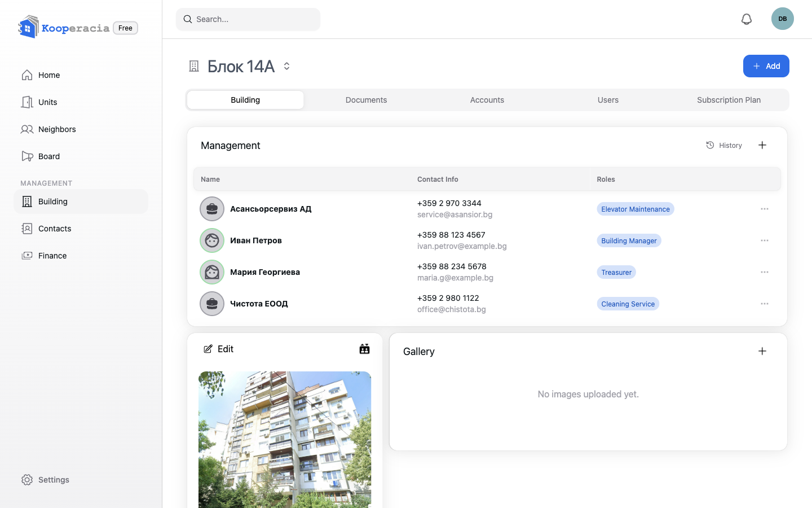Click Edit on the building card
The image size is (812, 508).
(219, 349)
